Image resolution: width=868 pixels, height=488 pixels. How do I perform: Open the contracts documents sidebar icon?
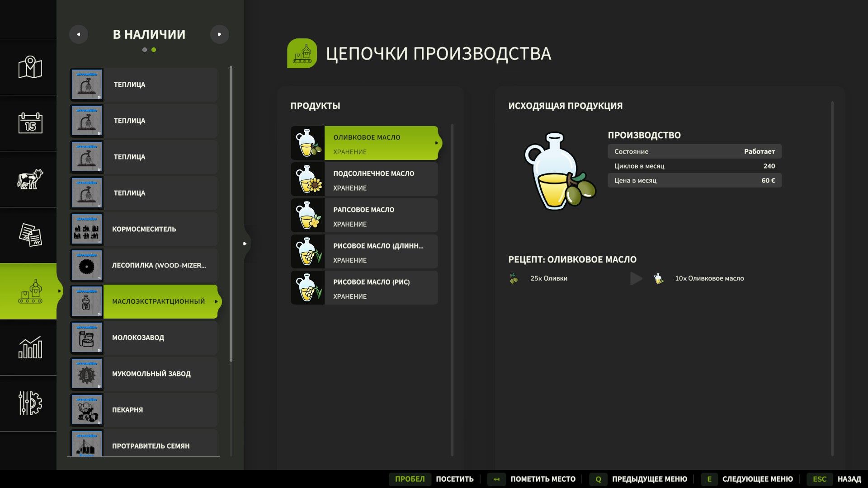(x=30, y=235)
